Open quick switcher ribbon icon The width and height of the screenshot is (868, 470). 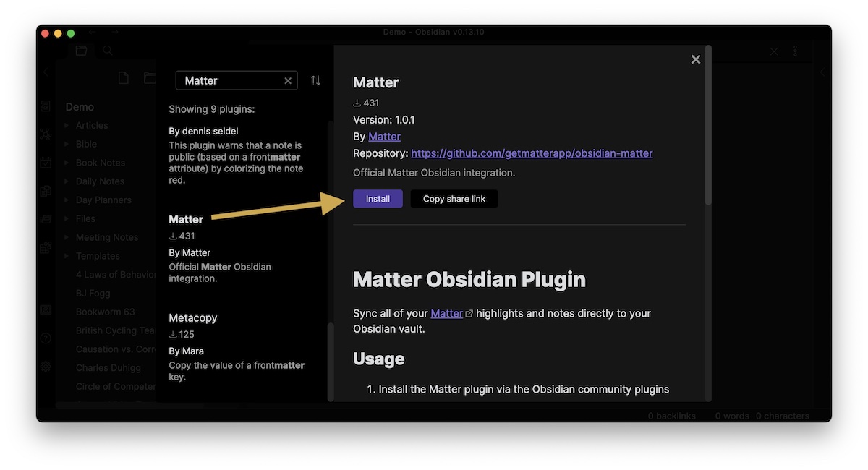point(46,106)
